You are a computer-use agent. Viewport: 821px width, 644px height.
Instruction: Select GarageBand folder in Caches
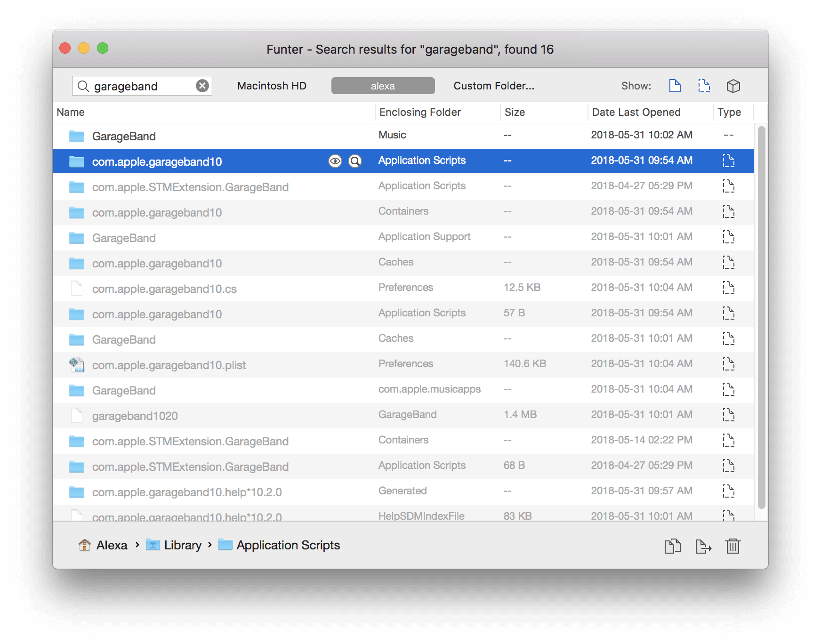(403, 339)
